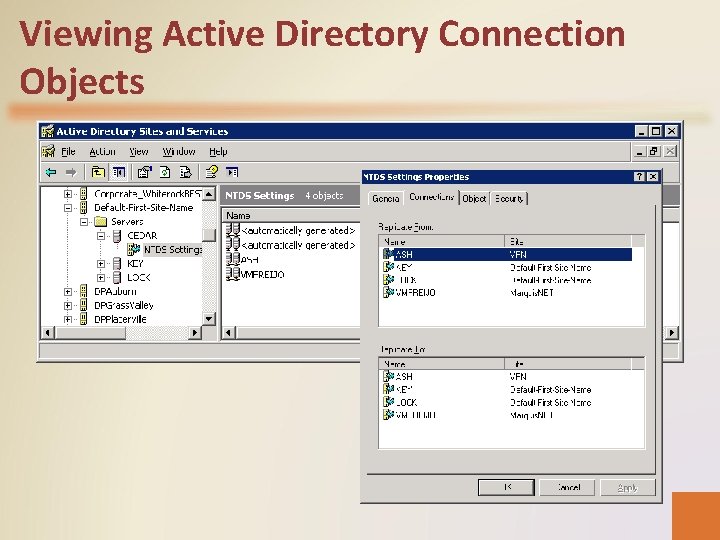Click the tree pane scroll up arrow
This screenshot has height=540, width=720.
tap(209, 194)
